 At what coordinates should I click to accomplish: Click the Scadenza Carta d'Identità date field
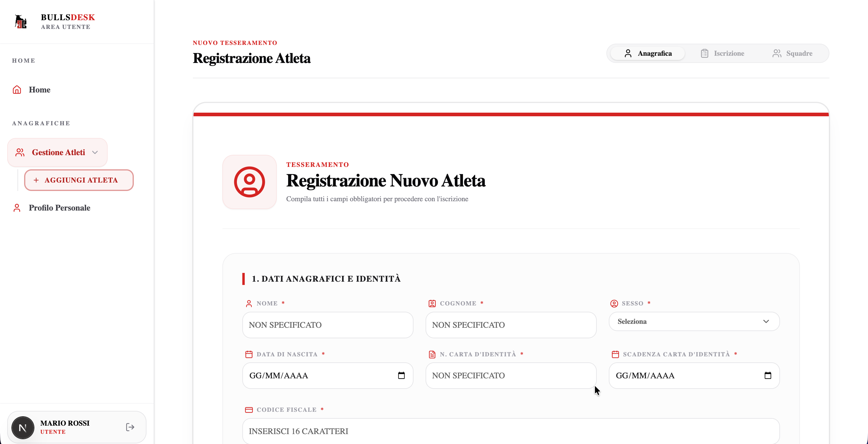[694, 376]
